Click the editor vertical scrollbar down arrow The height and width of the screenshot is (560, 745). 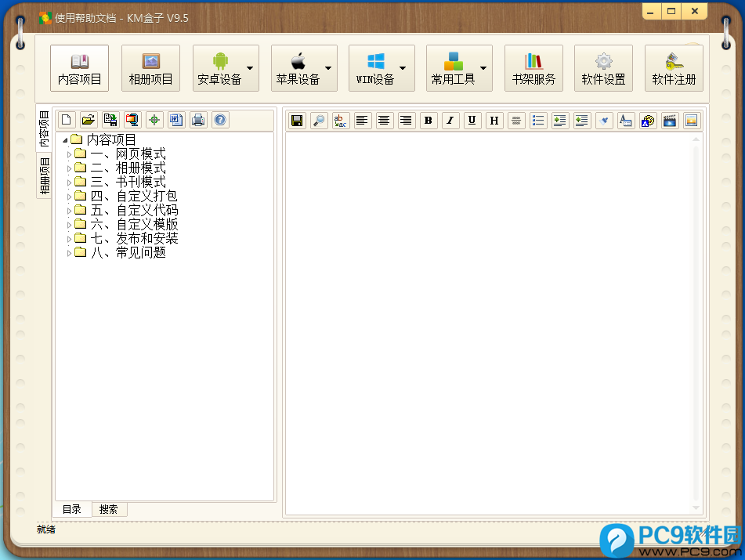click(x=696, y=508)
